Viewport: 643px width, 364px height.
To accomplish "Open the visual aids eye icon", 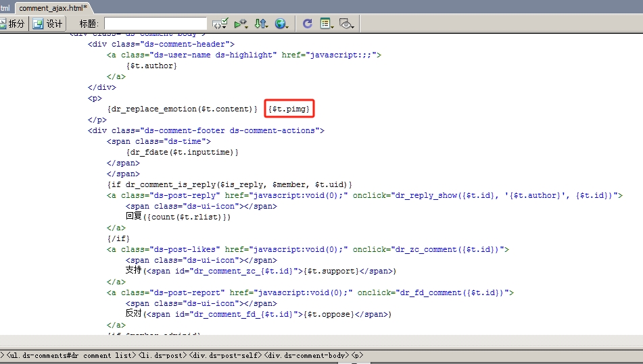I will pyautogui.click(x=347, y=24).
